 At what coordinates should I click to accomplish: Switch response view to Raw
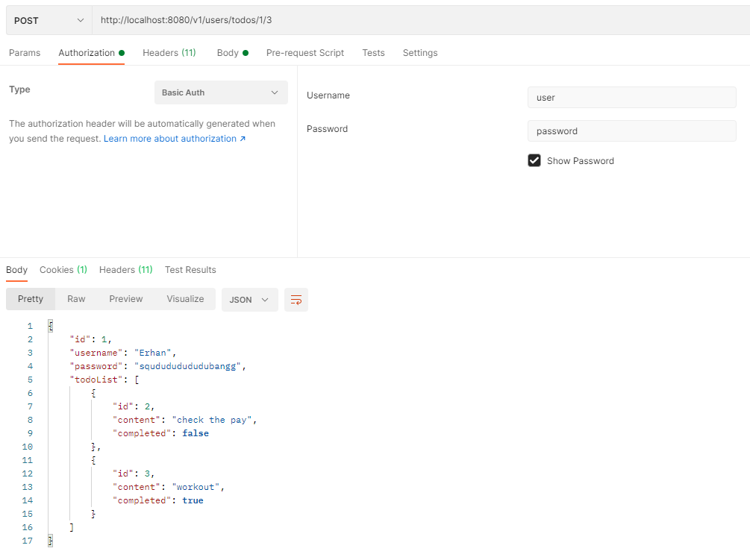pos(75,298)
